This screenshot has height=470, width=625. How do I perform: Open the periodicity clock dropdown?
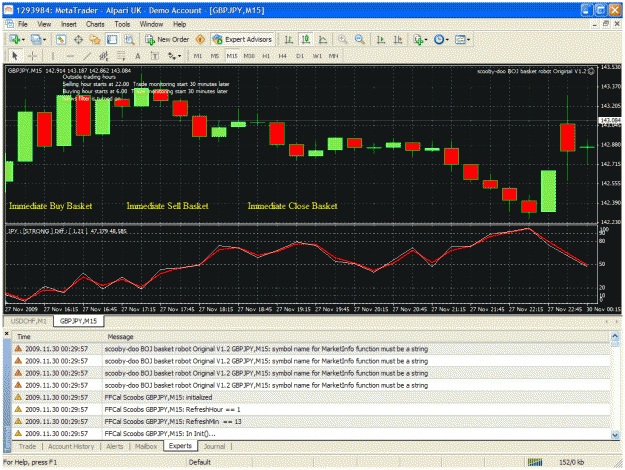point(441,39)
